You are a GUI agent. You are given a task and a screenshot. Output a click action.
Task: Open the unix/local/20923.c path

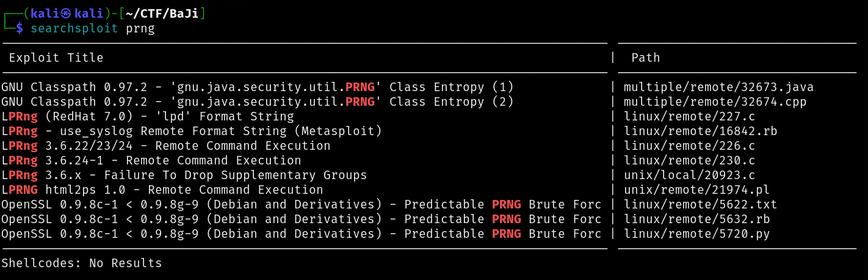point(693,175)
